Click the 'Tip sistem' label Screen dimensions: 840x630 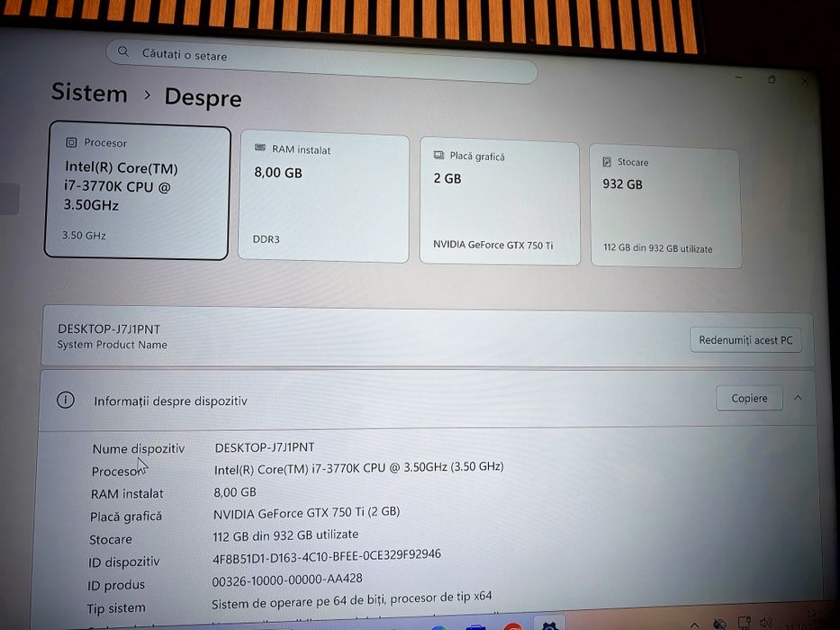116,608
